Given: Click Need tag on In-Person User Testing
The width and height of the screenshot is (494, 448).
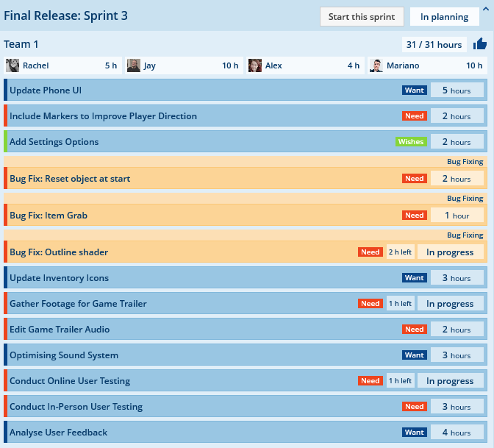Looking at the screenshot, I should coord(415,406).
